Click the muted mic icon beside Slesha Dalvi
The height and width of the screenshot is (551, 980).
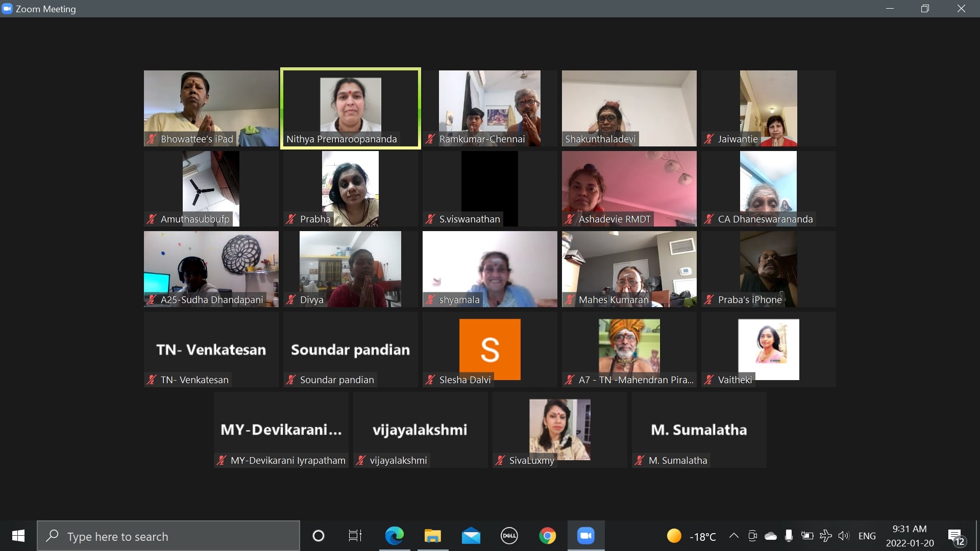point(430,380)
